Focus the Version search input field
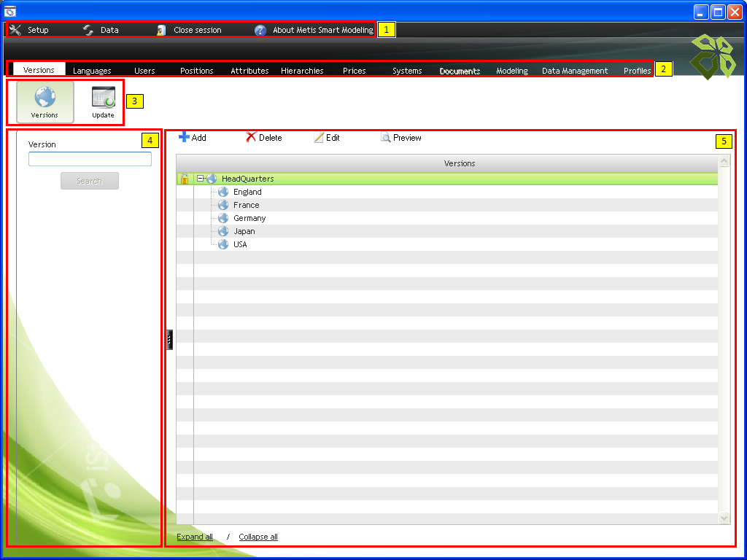Viewport: 747px width, 560px height. tap(90, 158)
